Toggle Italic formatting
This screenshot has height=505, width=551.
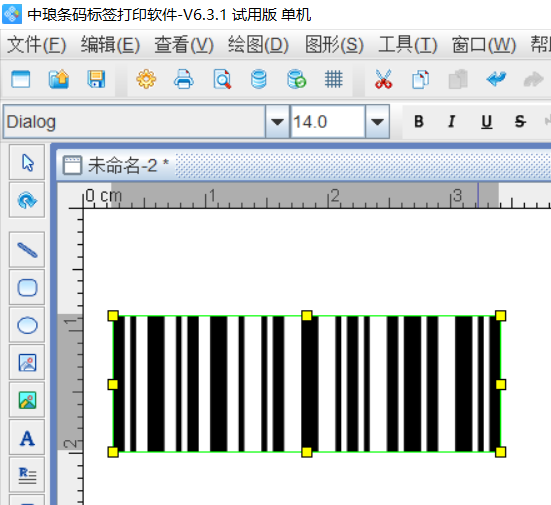point(452,122)
